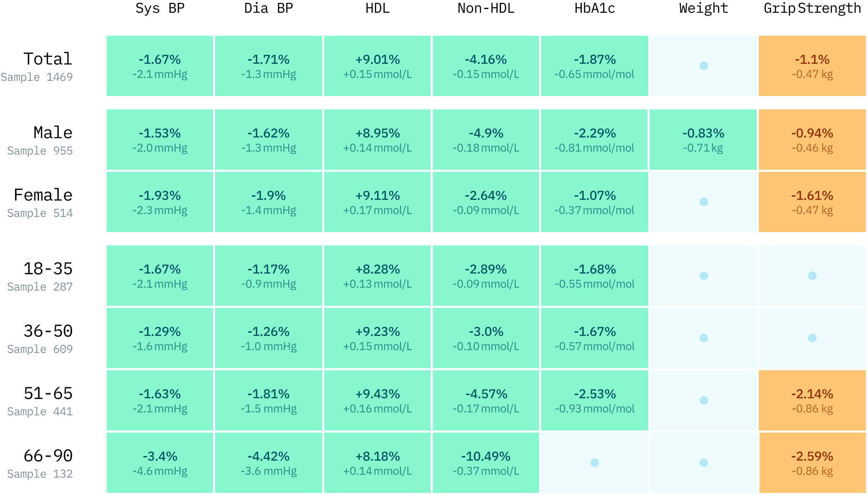This screenshot has width=868, height=495.
Task: Click the Female row label
Action: [x=43, y=195]
